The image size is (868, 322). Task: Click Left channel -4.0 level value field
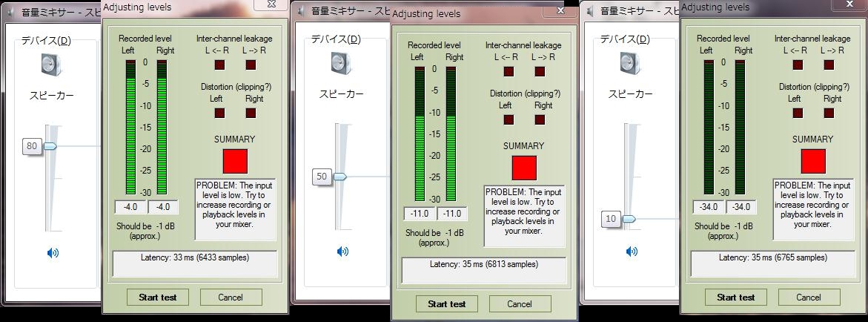(x=130, y=207)
